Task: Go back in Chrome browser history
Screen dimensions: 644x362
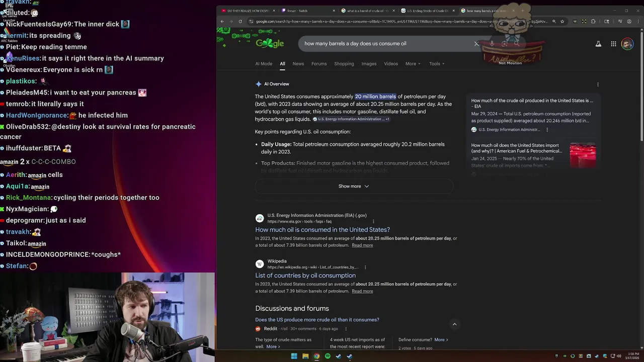Action: point(222,22)
